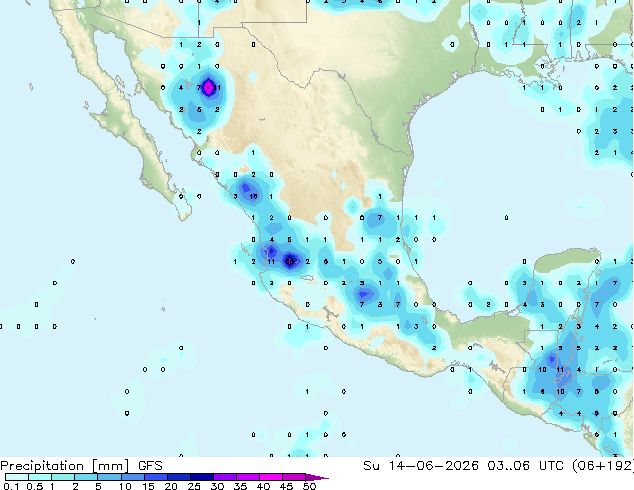This screenshot has height=490, width=634.
Task: Click the '03..06 UTC' time range text
Action: [x=525, y=466]
